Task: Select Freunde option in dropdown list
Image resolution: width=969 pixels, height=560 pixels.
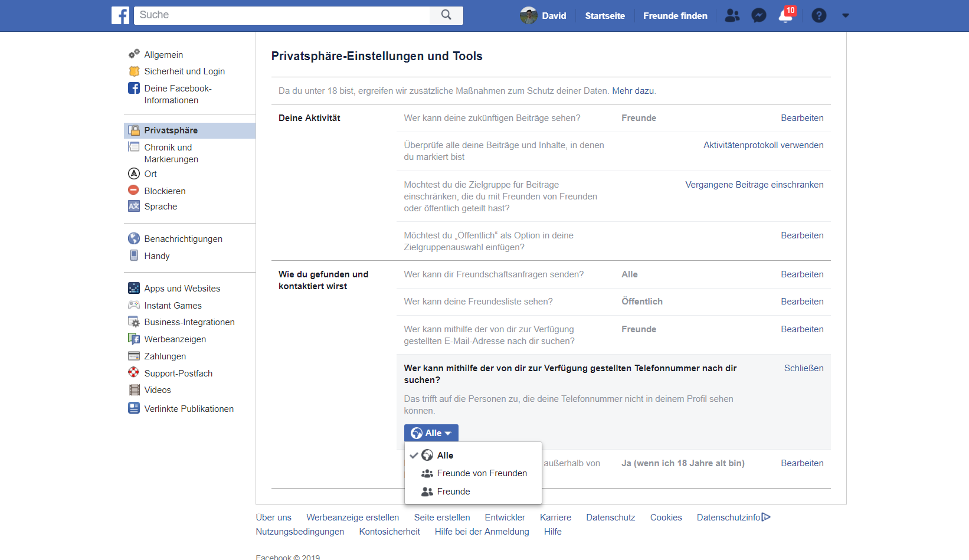Action: click(x=473, y=492)
